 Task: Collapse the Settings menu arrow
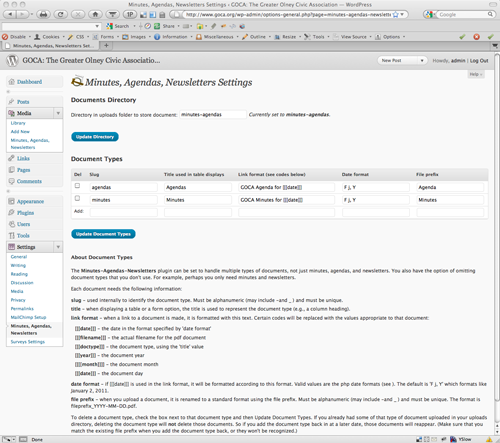click(58, 247)
